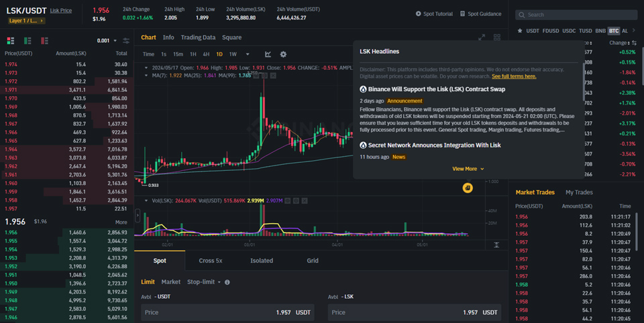Open See full terms here link

[x=514, y=76]
